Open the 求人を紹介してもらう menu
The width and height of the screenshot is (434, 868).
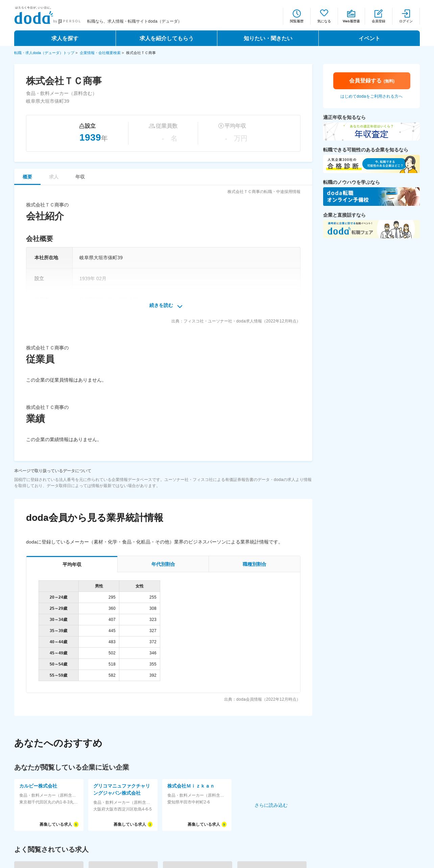click(166, 38)
